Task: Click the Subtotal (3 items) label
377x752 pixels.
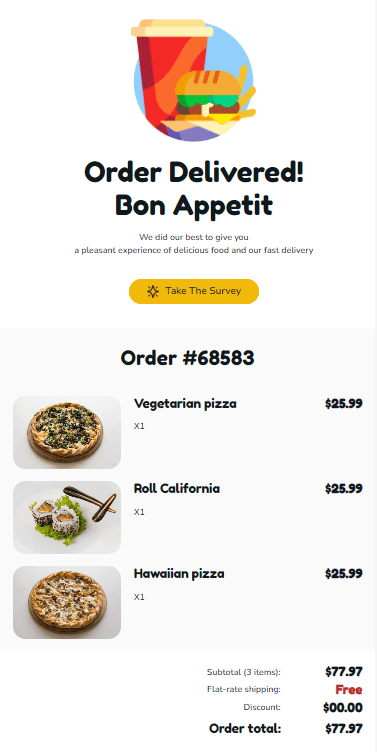Action: click(x=244, y=672)
